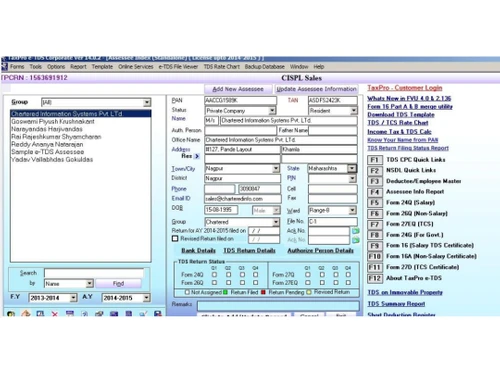Open the e-TDS File Viewer menu
Screen dimensions: 500x375
[x=178, y=67]
